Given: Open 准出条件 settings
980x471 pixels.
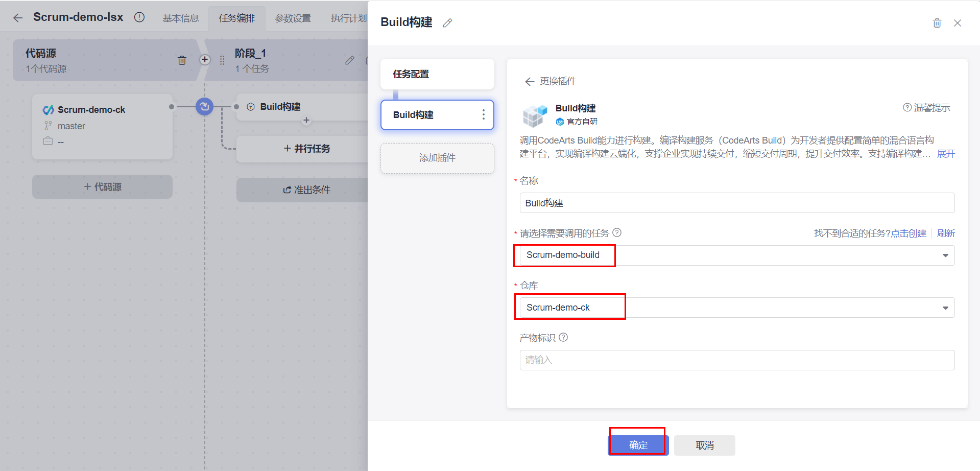Looking at the screenshot, I should tap(306, 190).
